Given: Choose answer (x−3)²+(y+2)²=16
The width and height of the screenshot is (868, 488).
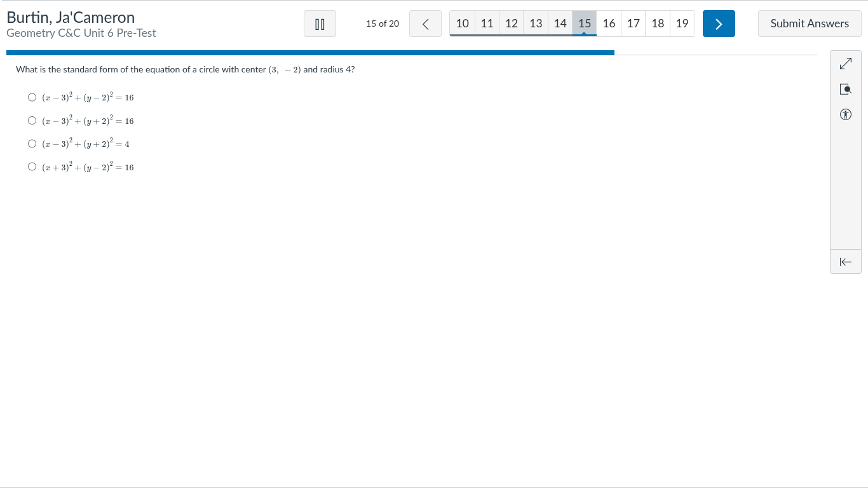Looking at the screenshot, I should [32, 121].
